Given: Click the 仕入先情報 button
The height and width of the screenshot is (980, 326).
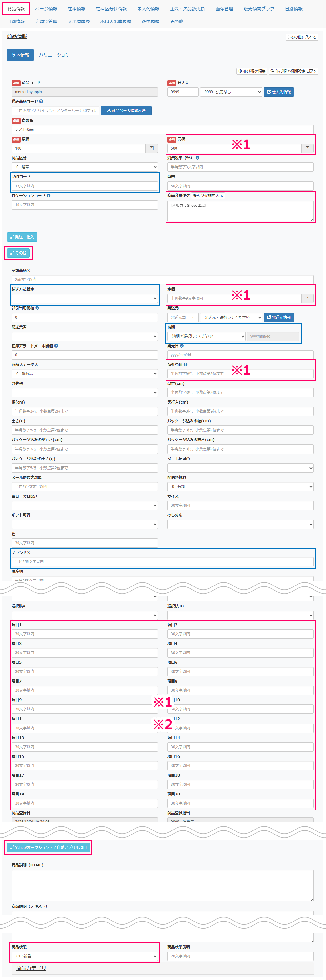Looking at the screenshot, I should tap(278, 92).
